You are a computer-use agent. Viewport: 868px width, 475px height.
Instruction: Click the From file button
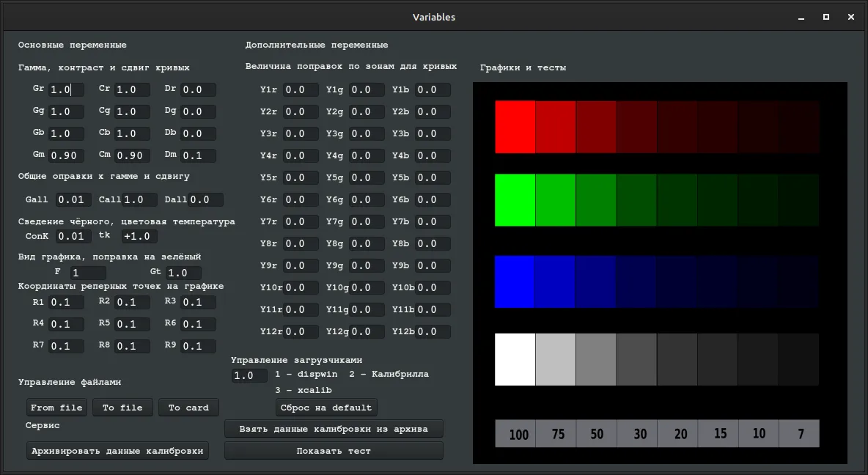click(x=56, y=408)
